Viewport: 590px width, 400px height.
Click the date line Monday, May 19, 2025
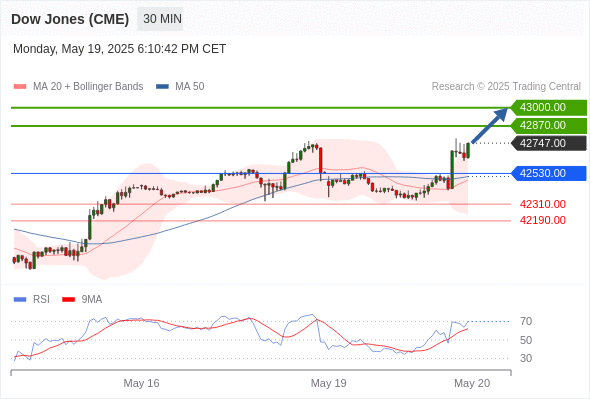click(120, 49)
